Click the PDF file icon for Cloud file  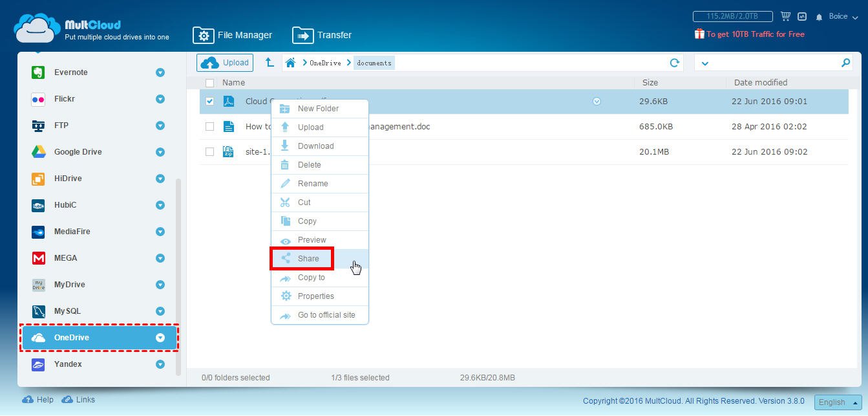click(x=228, y=102)
